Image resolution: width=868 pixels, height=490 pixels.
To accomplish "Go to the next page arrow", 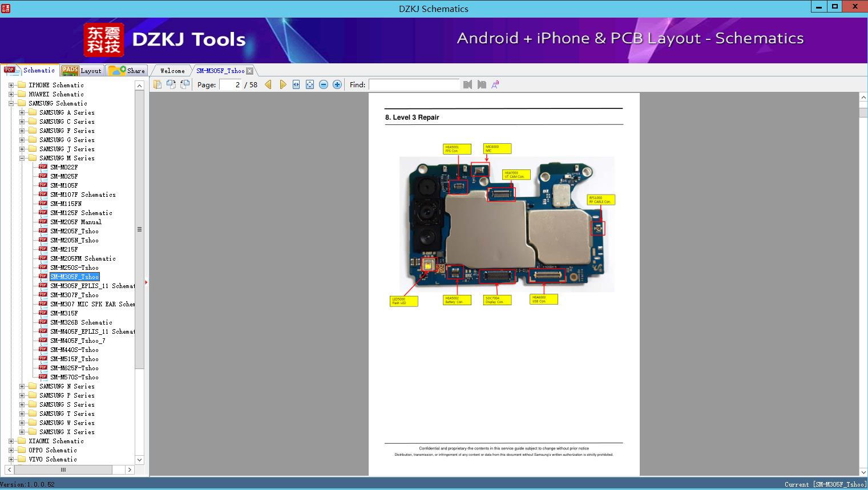I will pyautogui.click(x=282, y=84).
